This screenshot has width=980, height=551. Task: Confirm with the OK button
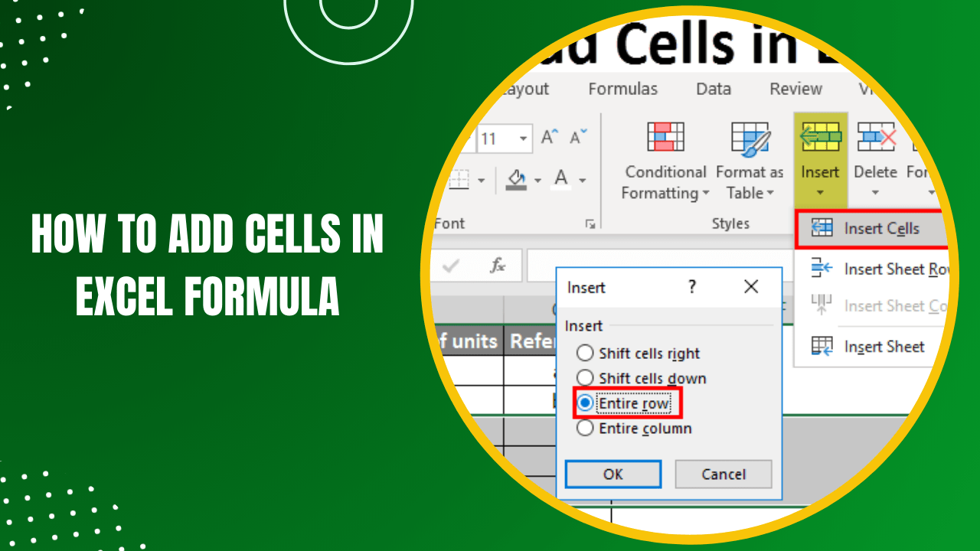612,474
